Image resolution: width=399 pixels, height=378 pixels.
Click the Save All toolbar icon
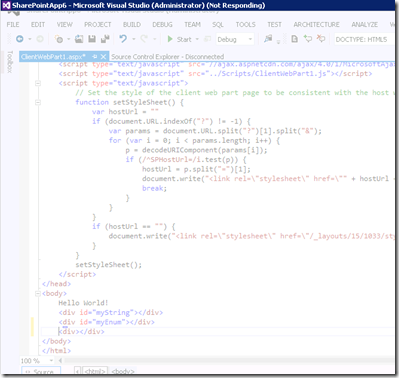click(x=105, y=39)
